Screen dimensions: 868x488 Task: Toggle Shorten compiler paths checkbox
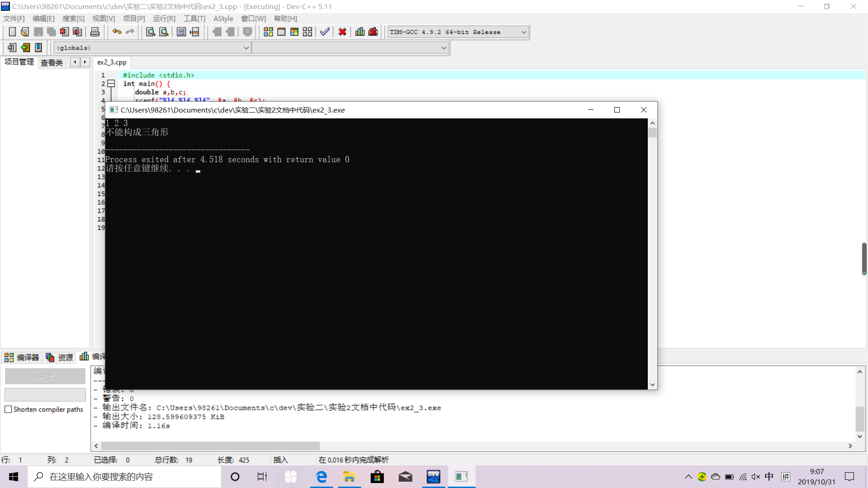(x=8, y=409)
